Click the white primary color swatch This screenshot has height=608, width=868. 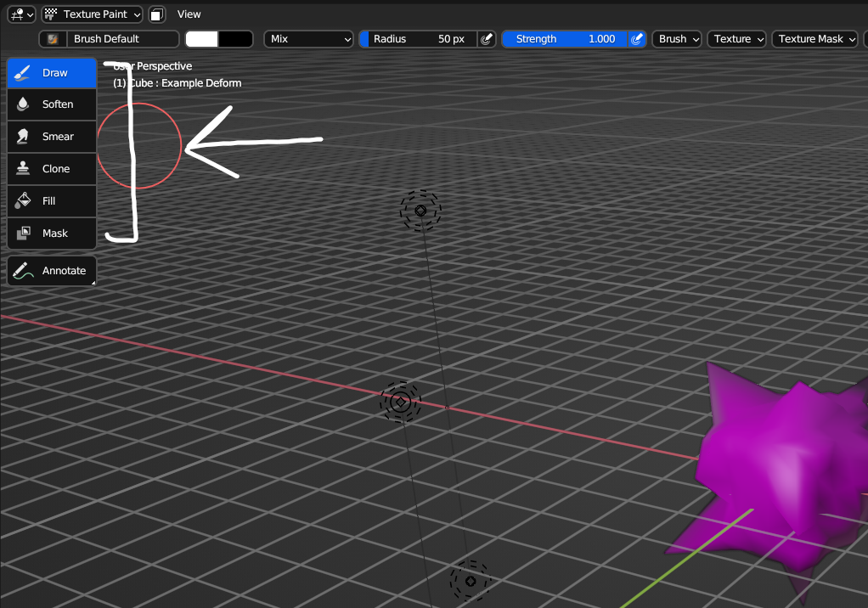[x=202, y=39]
